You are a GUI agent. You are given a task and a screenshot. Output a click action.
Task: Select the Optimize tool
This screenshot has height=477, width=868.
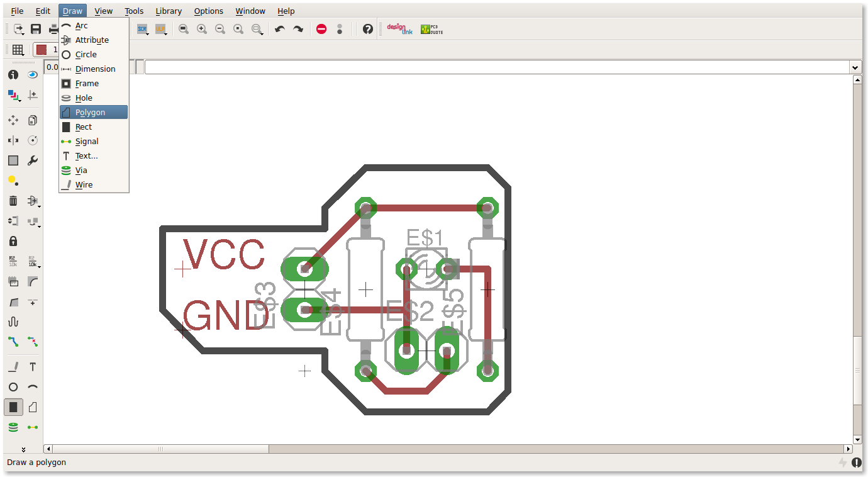point(33,301)
